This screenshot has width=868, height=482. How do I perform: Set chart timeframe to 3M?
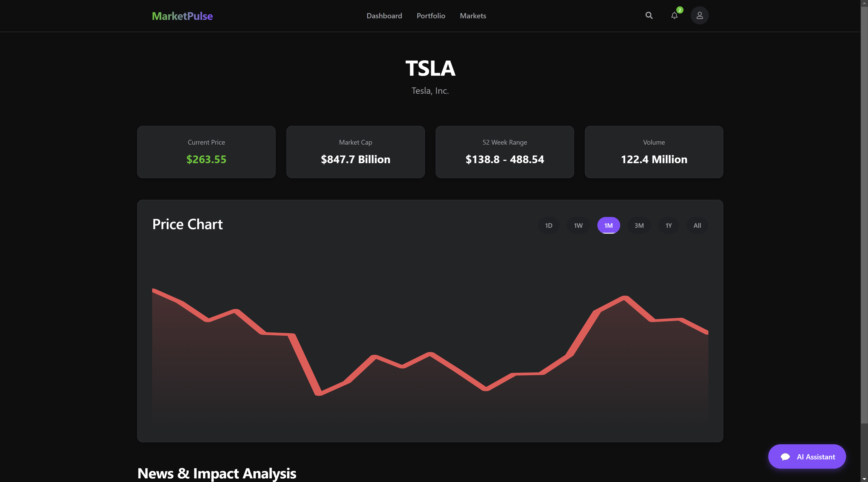(x=639, y=225)
